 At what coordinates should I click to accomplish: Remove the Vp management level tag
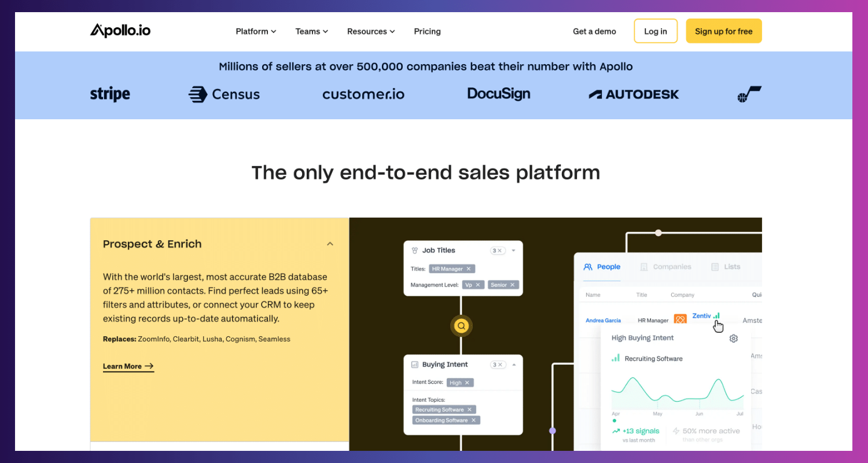point(477,285)
